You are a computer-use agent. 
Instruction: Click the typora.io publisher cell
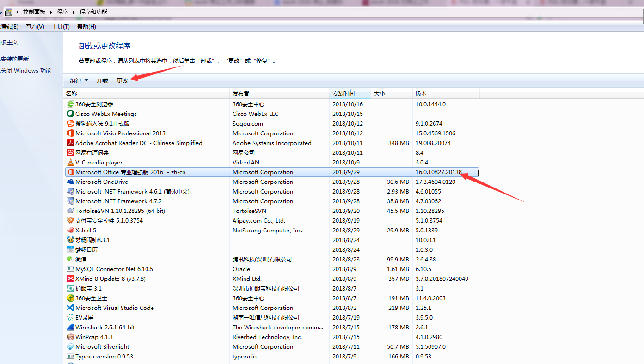pyautogui.click(x=245, y=356)
